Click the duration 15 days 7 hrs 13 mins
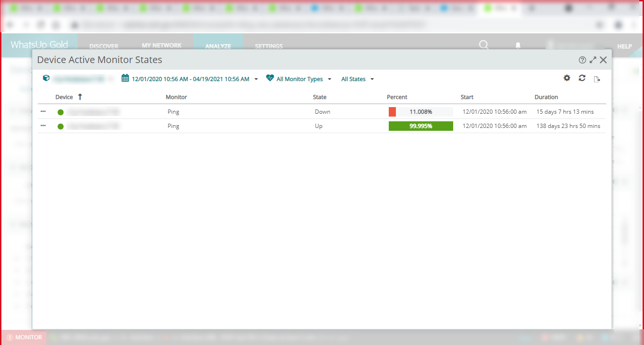Image resolution: width=644 pixels, height=345 pixels. tap(565, 112)
